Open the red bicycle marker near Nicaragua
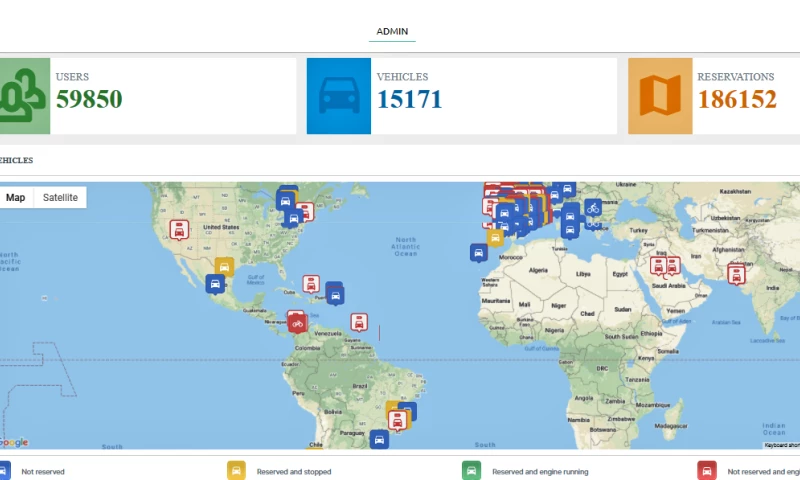This screenshot has height=480, width=800. (297, 321)
